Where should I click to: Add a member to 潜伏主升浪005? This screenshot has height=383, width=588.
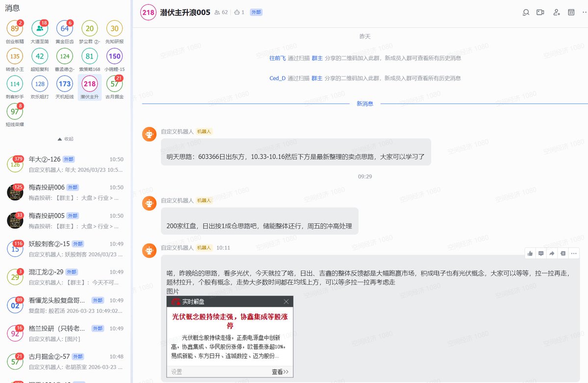556,12
